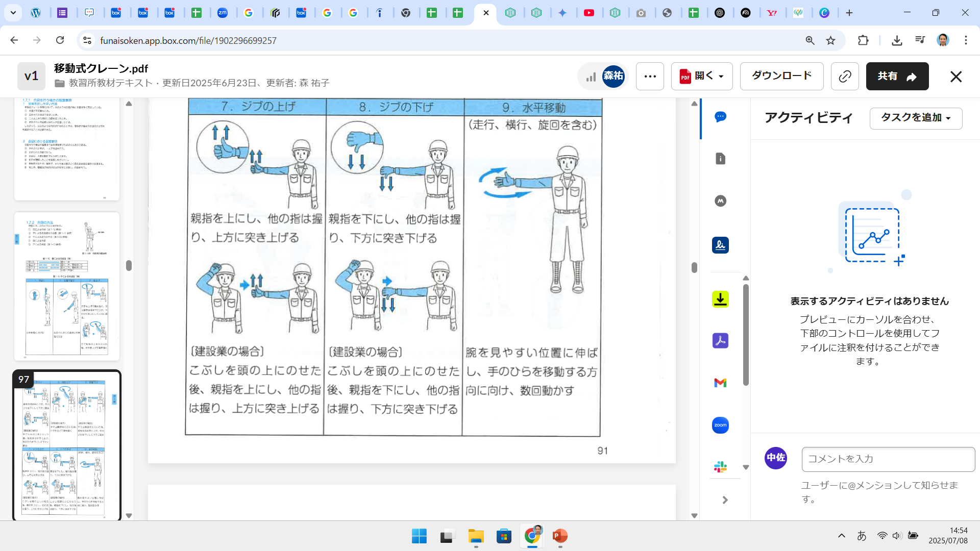Click the ダウンロード button

(x=781, y=76)
